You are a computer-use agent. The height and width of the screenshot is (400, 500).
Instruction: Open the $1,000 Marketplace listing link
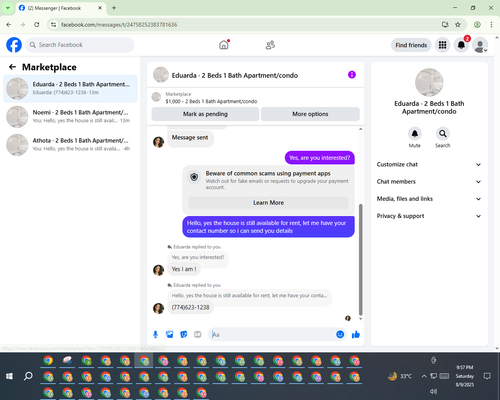point(211,101)
